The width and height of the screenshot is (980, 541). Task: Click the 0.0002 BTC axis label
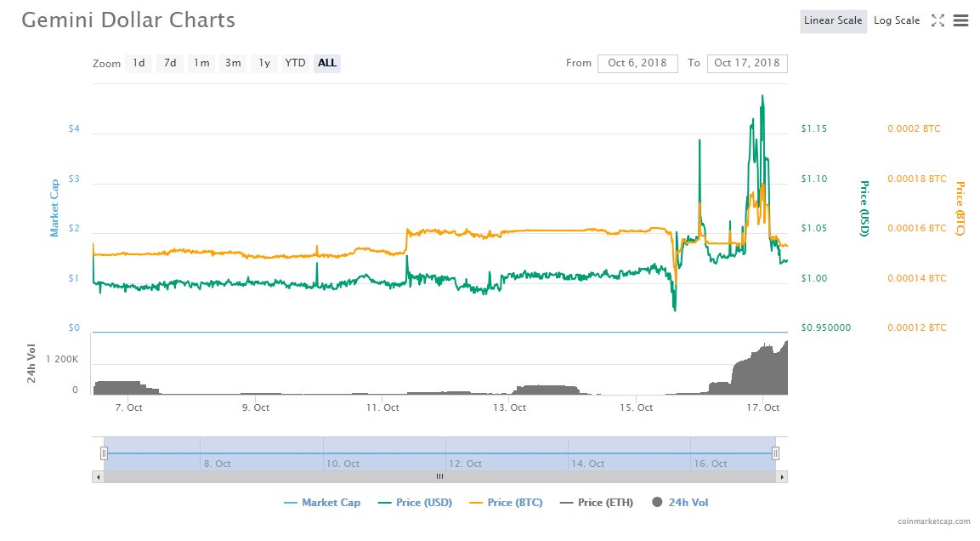click(914, 128)
